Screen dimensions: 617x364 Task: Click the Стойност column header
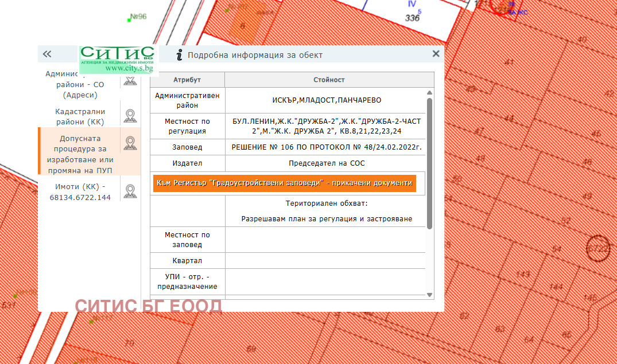329,80
